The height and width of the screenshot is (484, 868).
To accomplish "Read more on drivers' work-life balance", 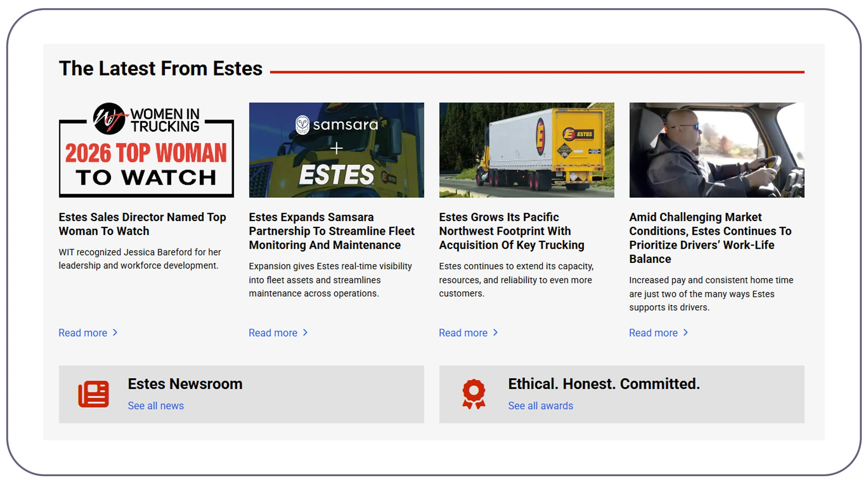I will pos(653,333).
